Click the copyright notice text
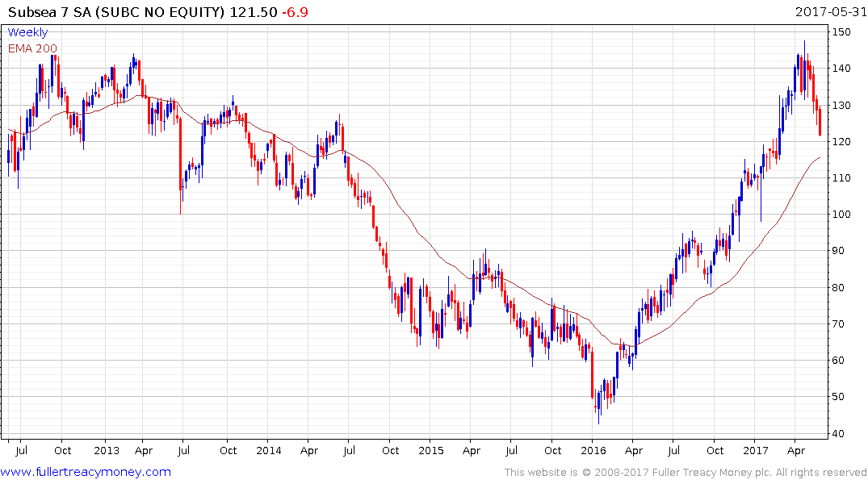The height and width of the screenshot is (484, 868). tap(686, 473)
